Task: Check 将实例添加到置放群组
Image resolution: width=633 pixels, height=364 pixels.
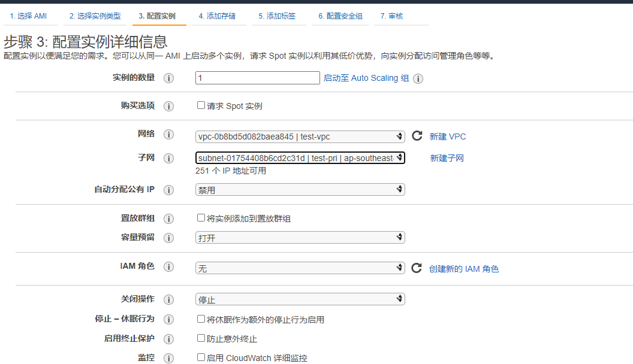Action: [x=201, y=218]
